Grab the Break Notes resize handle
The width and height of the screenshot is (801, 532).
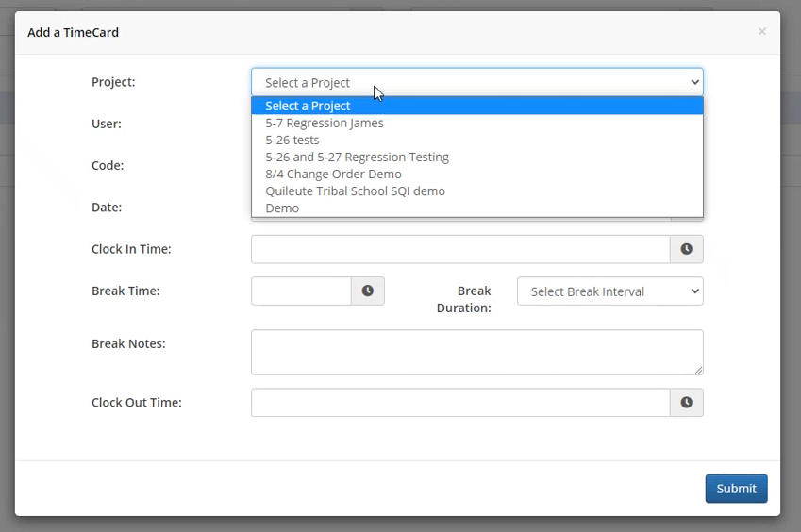click(698, 370)
